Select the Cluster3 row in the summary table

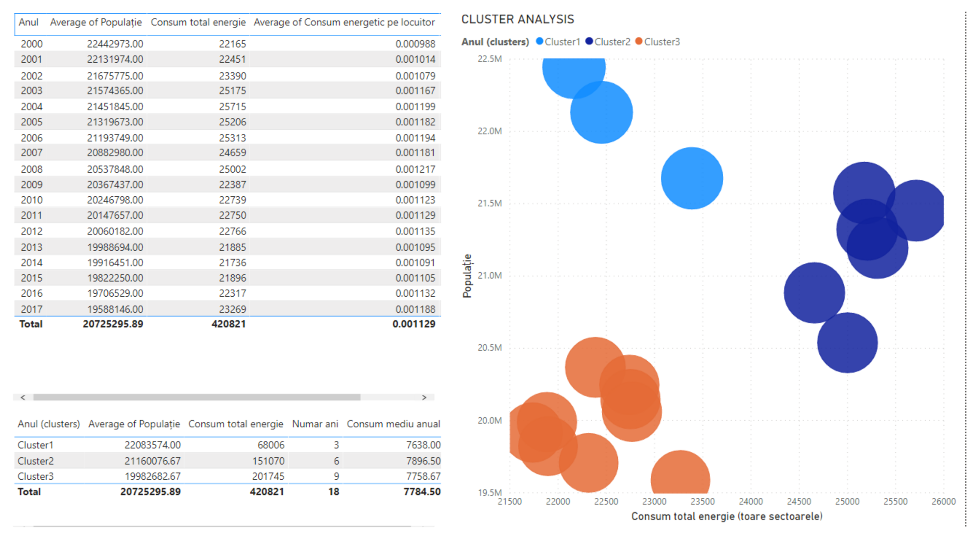[35, 476]
